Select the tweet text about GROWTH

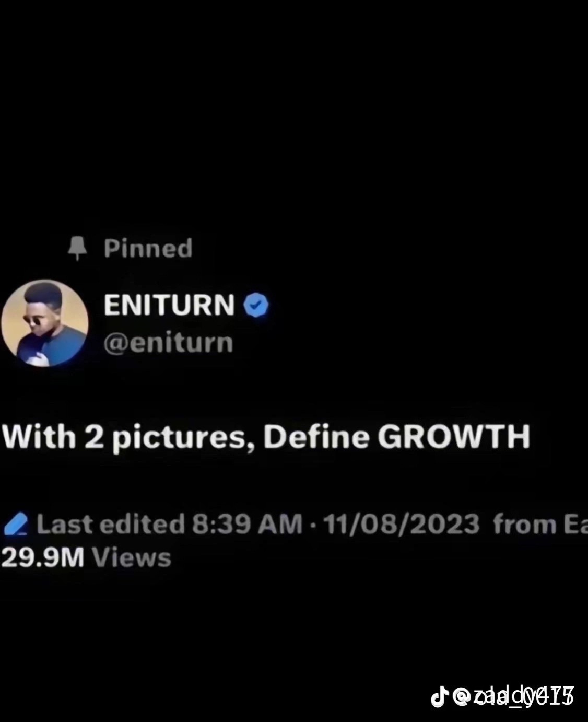pos(266,437)
